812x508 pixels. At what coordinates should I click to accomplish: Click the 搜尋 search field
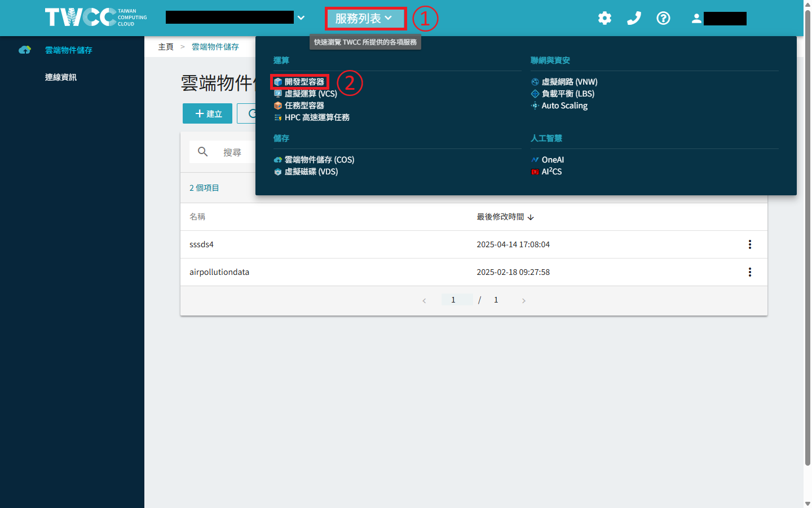(x=232, y=152)
